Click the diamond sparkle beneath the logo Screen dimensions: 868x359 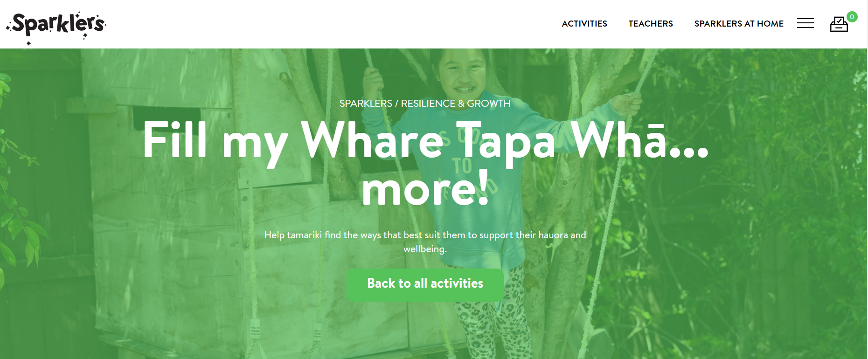click(x=28, y=43)
